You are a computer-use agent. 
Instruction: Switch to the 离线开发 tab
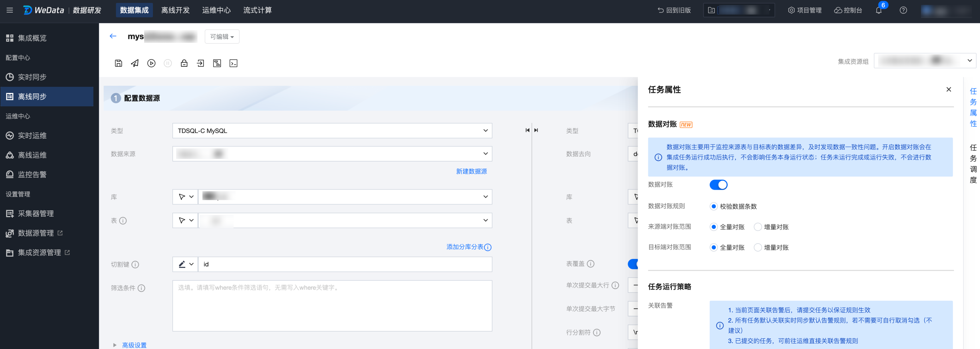[x=175, y=10]
